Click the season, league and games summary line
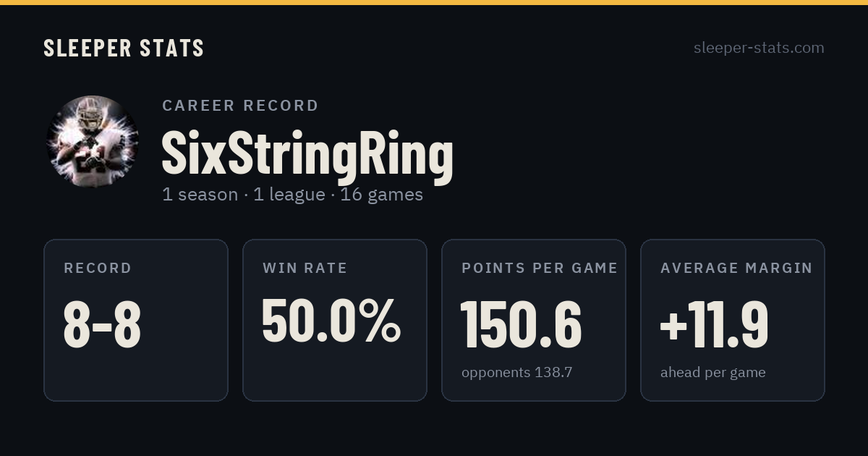 293,195
